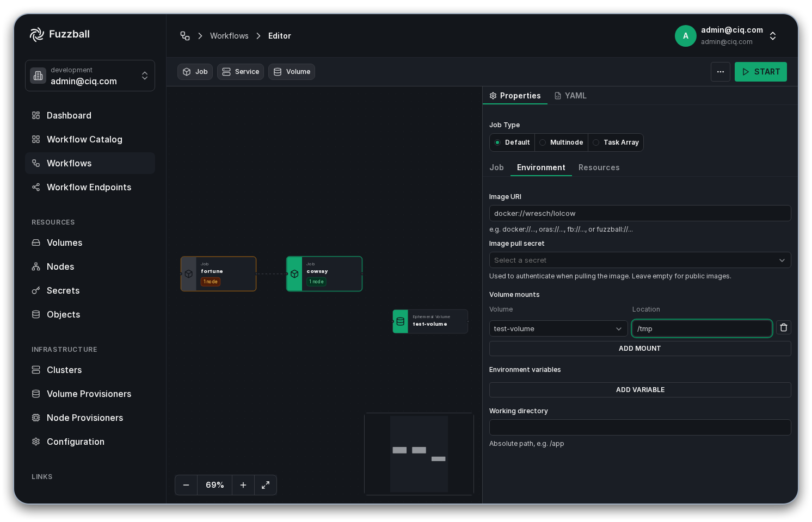
Task: Click ADD VARIABLE button
Action: click(x=640, y=390)
